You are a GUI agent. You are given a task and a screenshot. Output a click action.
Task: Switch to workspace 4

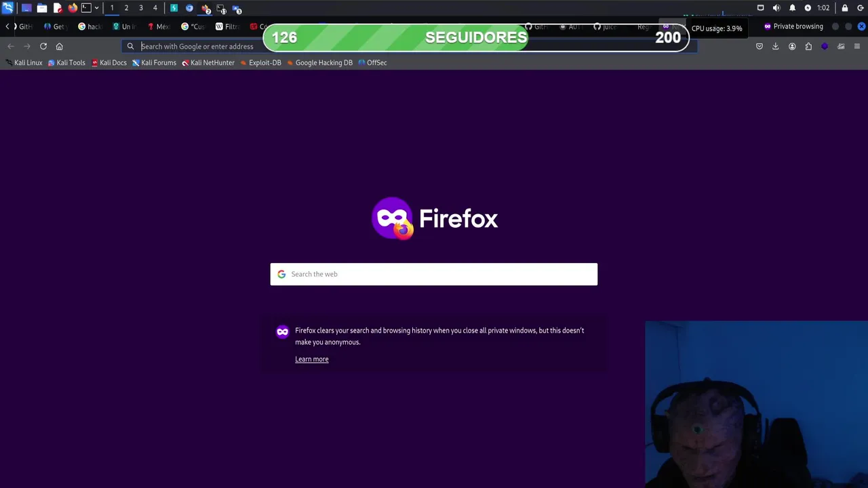(x=155, y=8)
